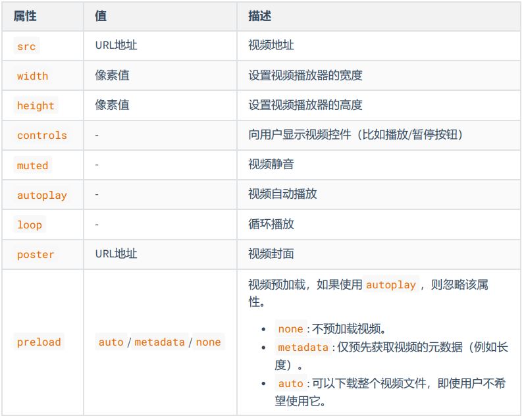Image resolution: width=524 pixels, height=420 pixels.
Task: Click the 'src' attribute code label
Action: (x=26, y=46)
